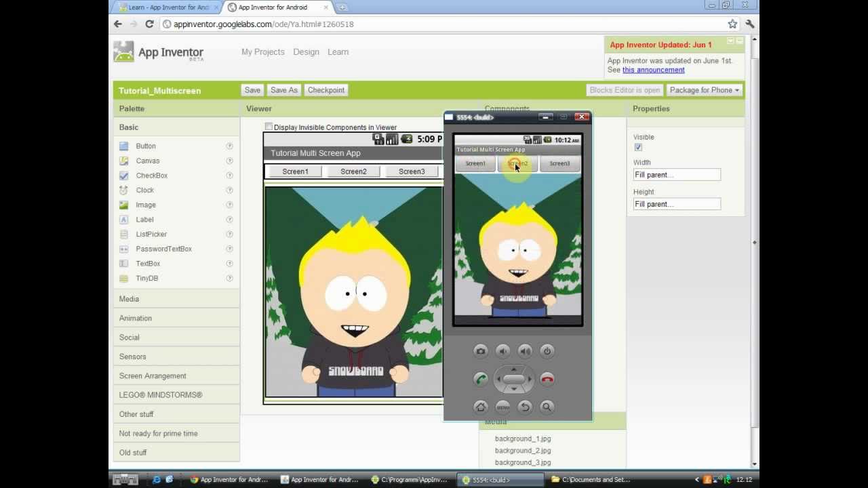This screenshot has width=868, height=488.
Task: Open Chrome wrench settings menu
Action: (749, 24)
